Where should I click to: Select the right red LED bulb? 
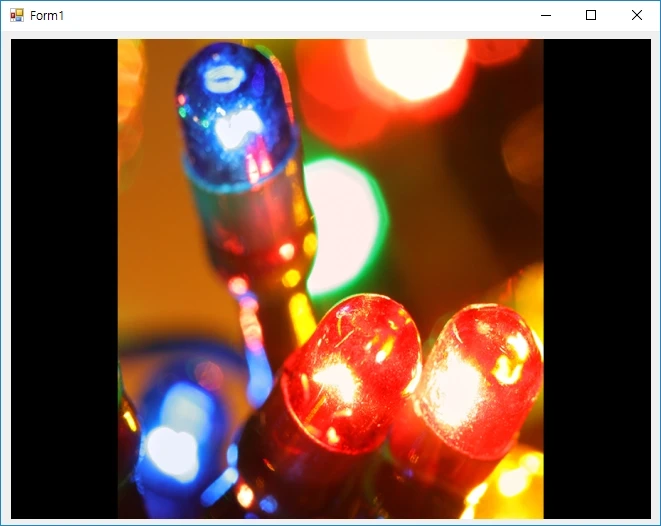[x=482, y=378]
